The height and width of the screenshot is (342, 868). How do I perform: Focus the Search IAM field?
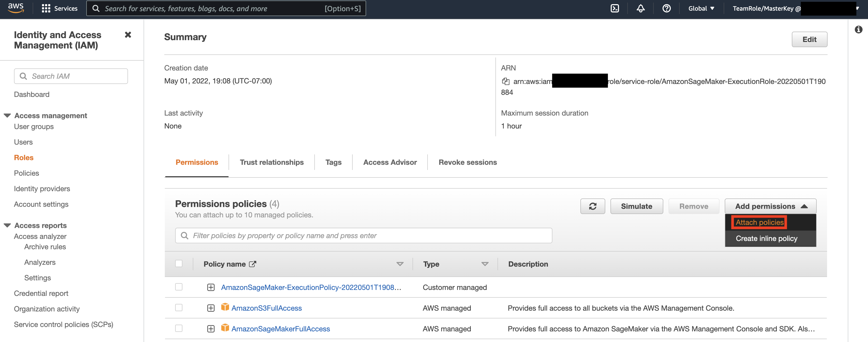coord(71,76)
